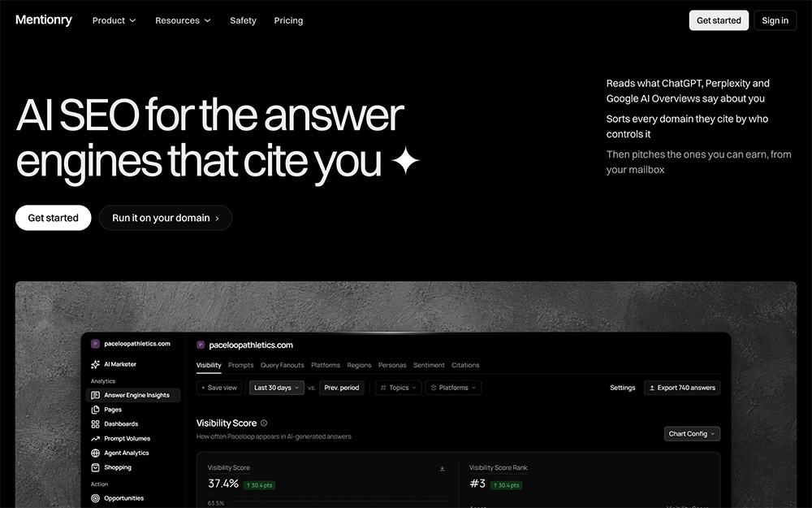Click the Opportunities target icon
This screenshot has width=812, height=508.
(95, 498)
